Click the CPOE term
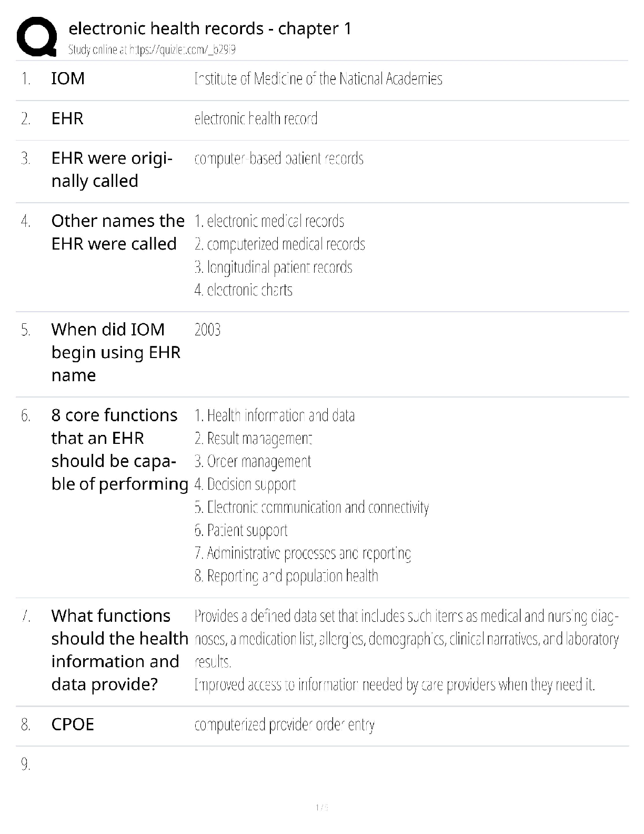644x834 pixels. (73, 724)
